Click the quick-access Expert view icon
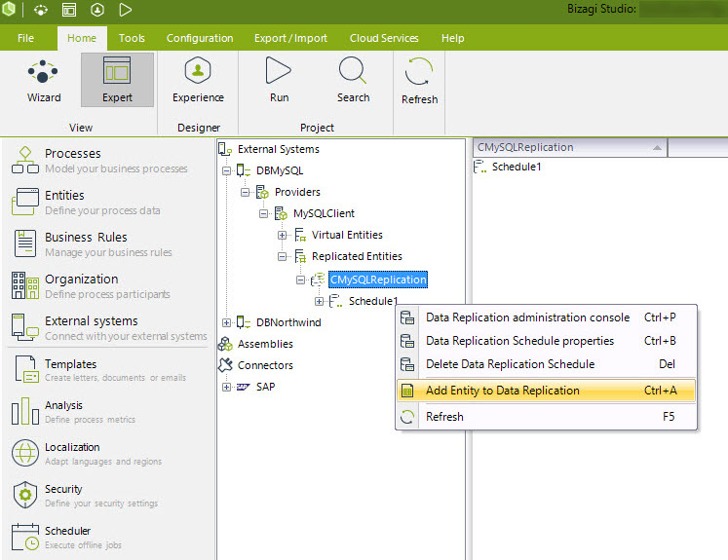Viewport: 728px width, 560px height. click(69, 10)
